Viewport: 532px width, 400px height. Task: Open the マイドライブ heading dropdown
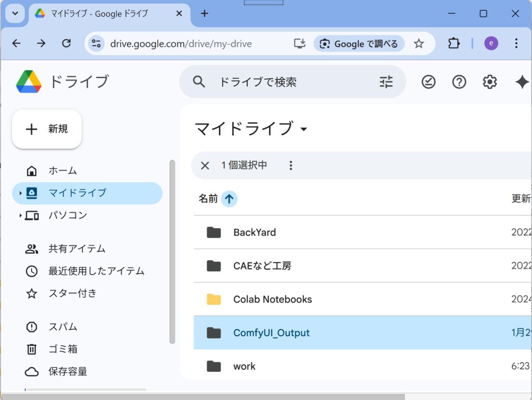tap(304, 129)
